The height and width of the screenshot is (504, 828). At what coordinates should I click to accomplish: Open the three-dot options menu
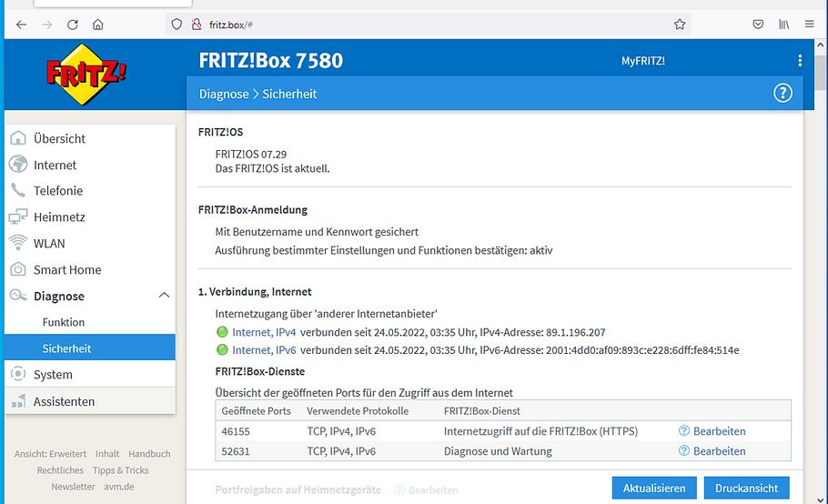800,61
